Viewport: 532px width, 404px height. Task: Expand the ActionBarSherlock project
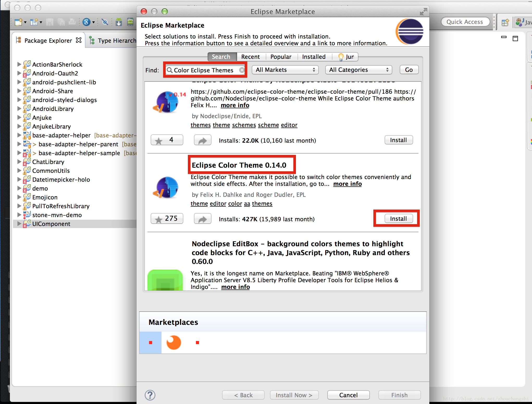tap(19, 64)
